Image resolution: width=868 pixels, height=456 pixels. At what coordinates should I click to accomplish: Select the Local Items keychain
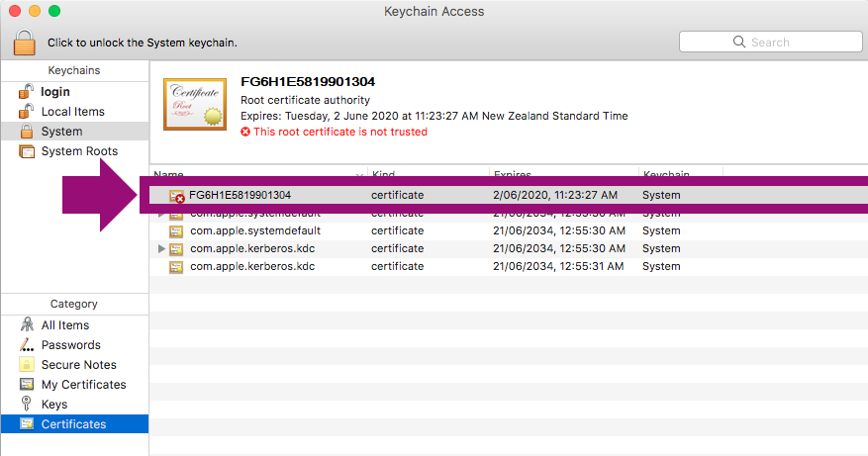coord(75,112)
